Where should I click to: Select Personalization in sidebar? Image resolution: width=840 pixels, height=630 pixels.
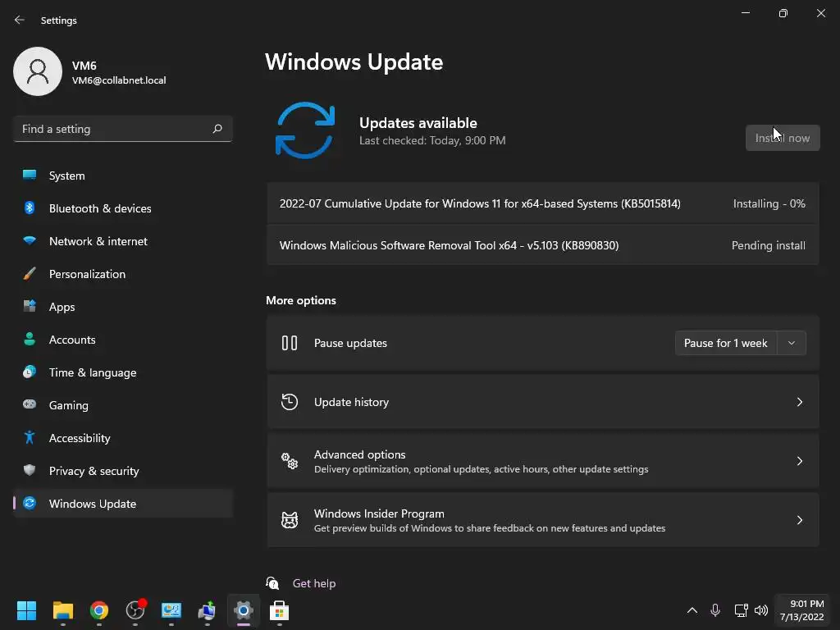tap(123, 274)
